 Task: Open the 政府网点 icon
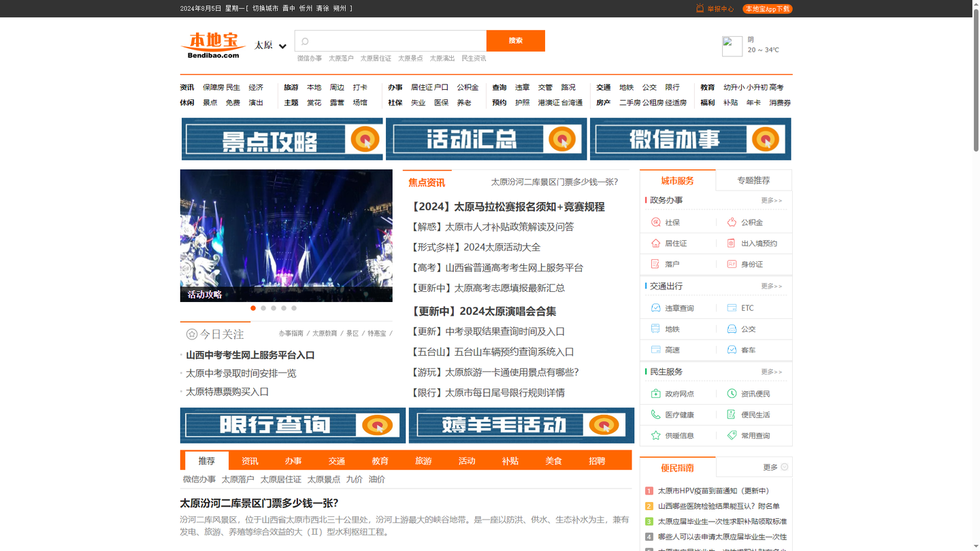[x=655, y=394]
